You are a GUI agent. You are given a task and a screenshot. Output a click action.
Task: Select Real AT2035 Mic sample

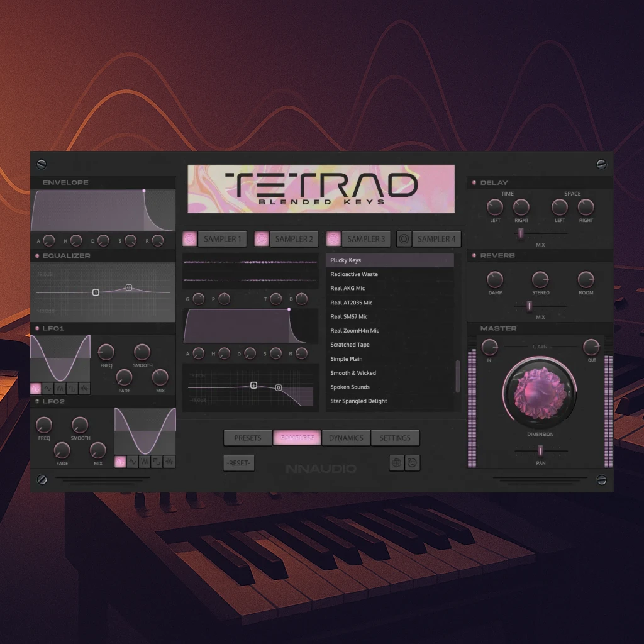tap(390, 303)
